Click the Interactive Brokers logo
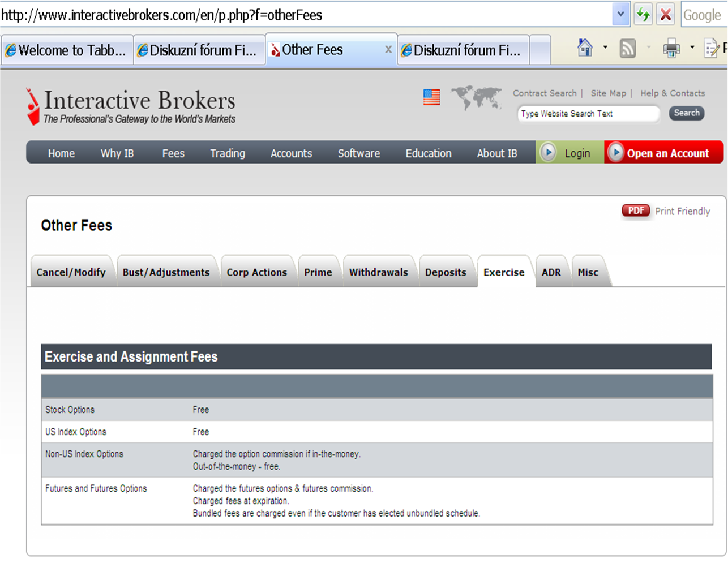Screen dimensions: 728x563 [x=131, y=106]
